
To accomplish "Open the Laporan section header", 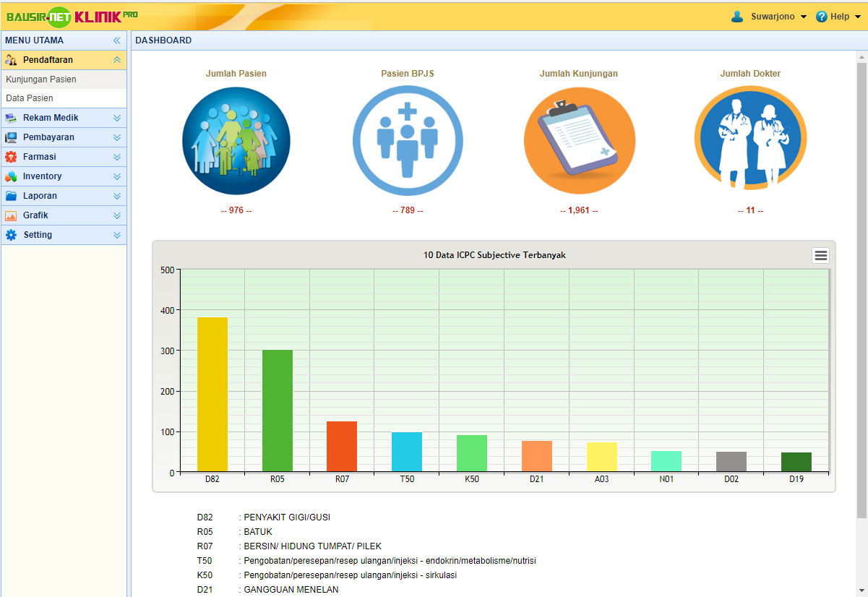I will coord(40,196).
